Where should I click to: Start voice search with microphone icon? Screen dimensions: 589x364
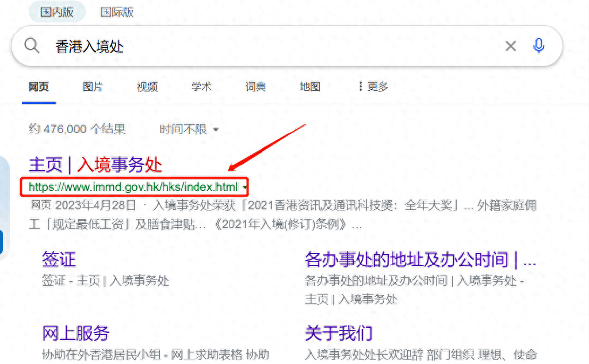[x=538, y=46]
